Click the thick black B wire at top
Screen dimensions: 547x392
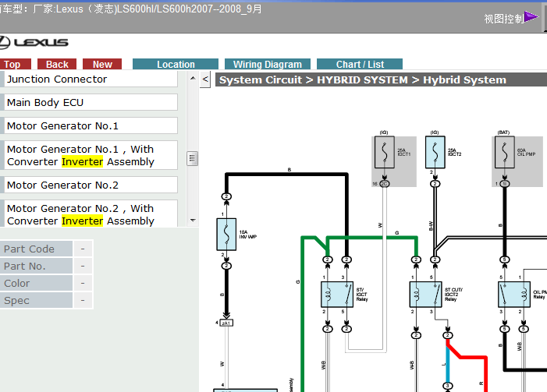pos(286,175)
